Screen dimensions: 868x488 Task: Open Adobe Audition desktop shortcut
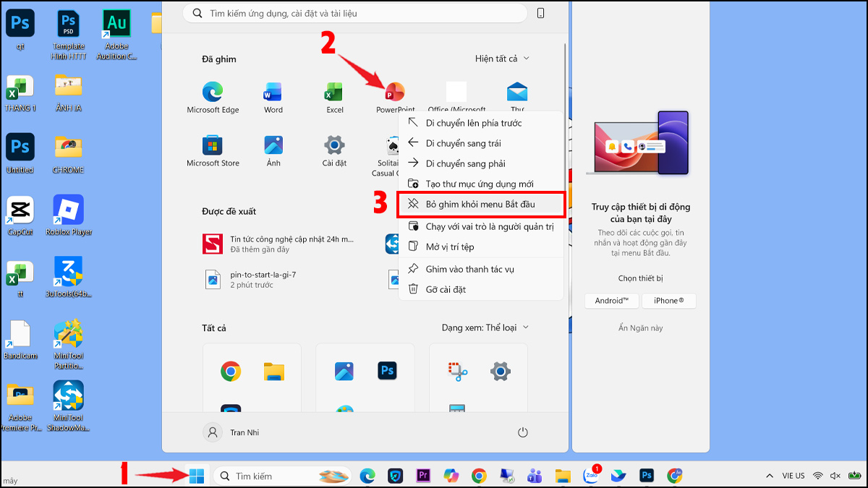[116, 35]
